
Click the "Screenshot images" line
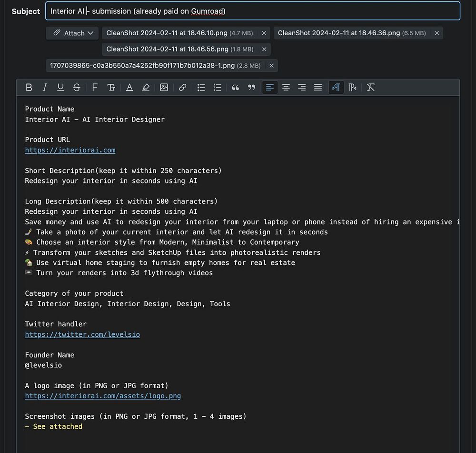[136, 416]
